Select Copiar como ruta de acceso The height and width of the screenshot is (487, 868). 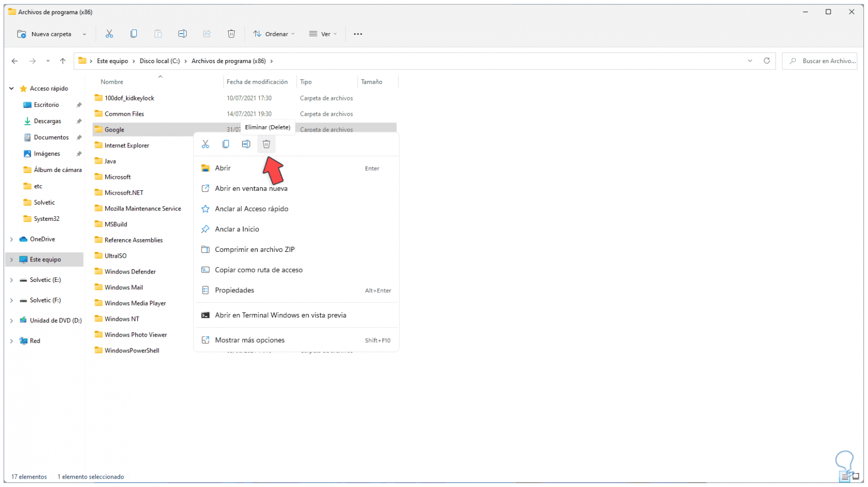[x=296, y=270]
